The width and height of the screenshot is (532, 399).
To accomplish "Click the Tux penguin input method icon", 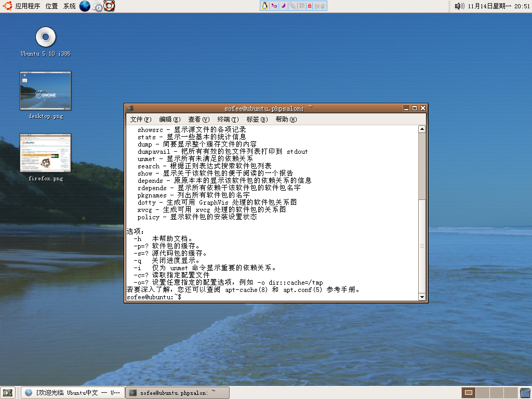I will click(264, 6).
